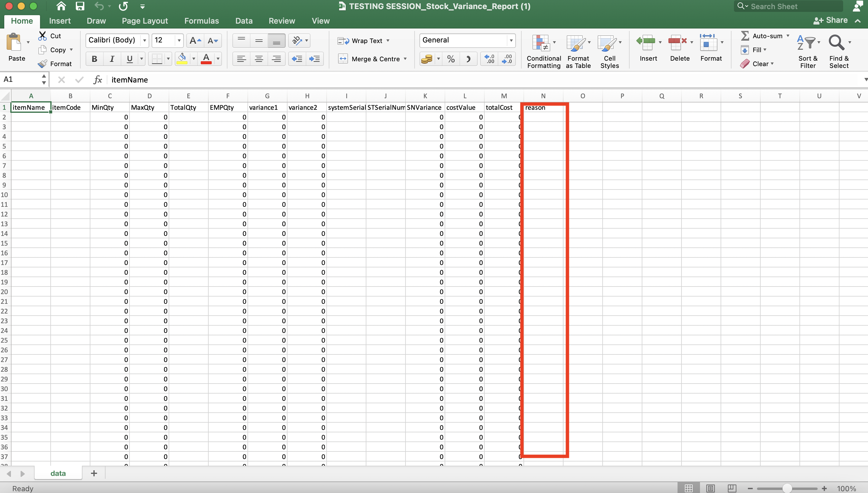Screen dimensions: 868x493
Task: Open the Formulas ribbon tab
Action: click(201, 21)
